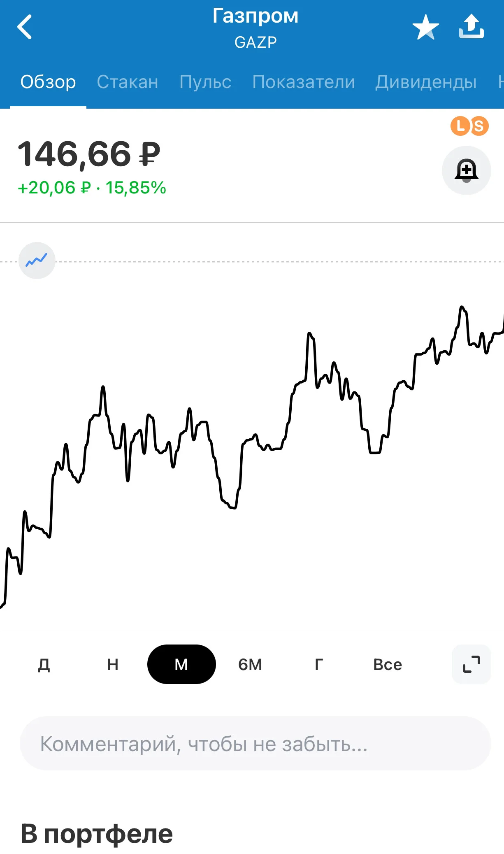Image resolution: width=504 pixels, height=854 pixels.
Task: Select the Г year chart period
Action: (x=319, y=664)
